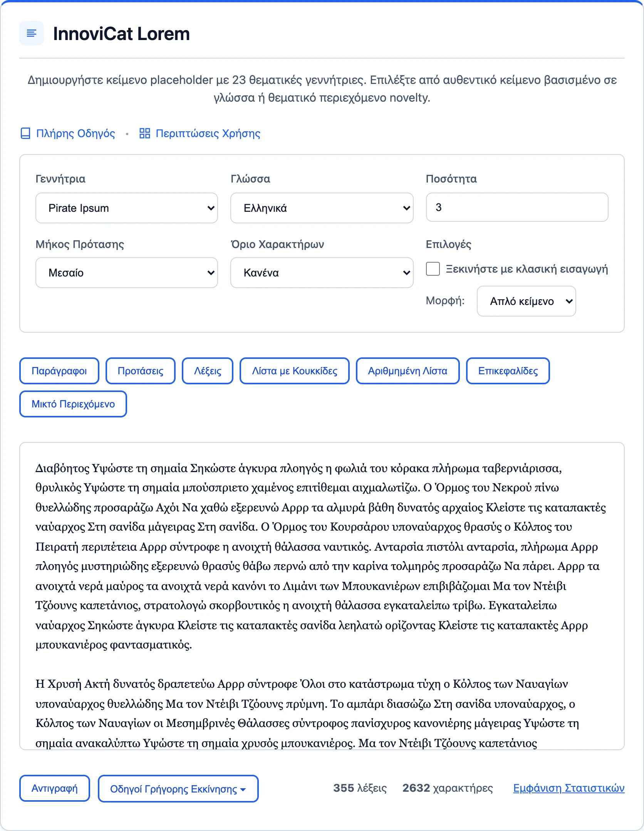Viewport: 644px width, 831px height.
Task: Open the Όριο Χαρακτήρων dropdown
Action: point(322,273)
